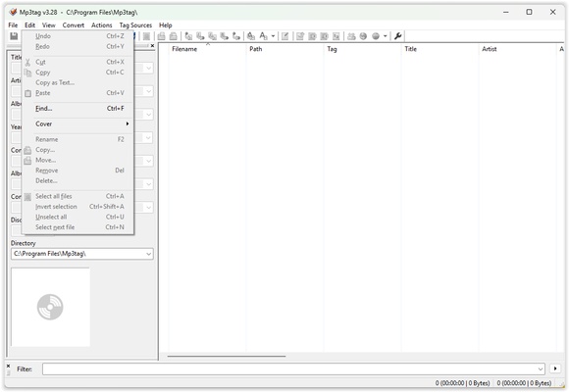Open the Extended Tags editor icon

tap(285, 36)
